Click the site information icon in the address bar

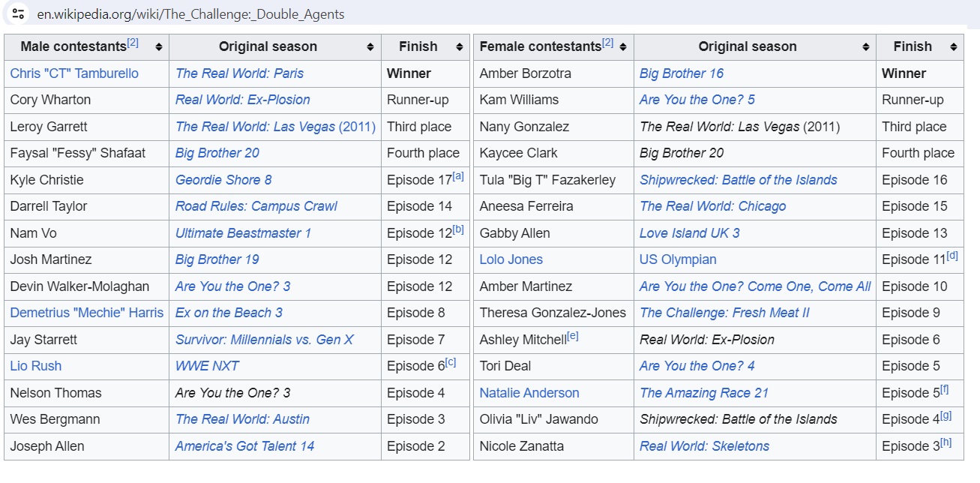(19, 13)
